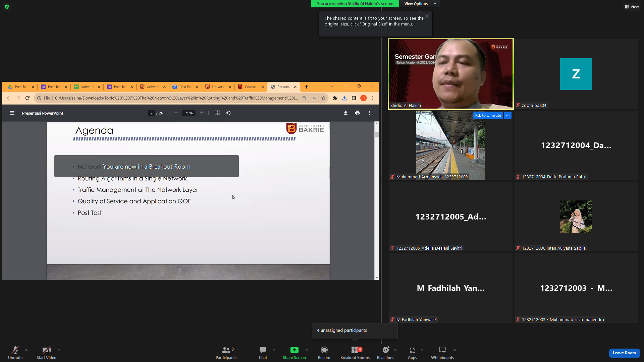Expand Reactions options arrow
644x362 pixels.
395,350
